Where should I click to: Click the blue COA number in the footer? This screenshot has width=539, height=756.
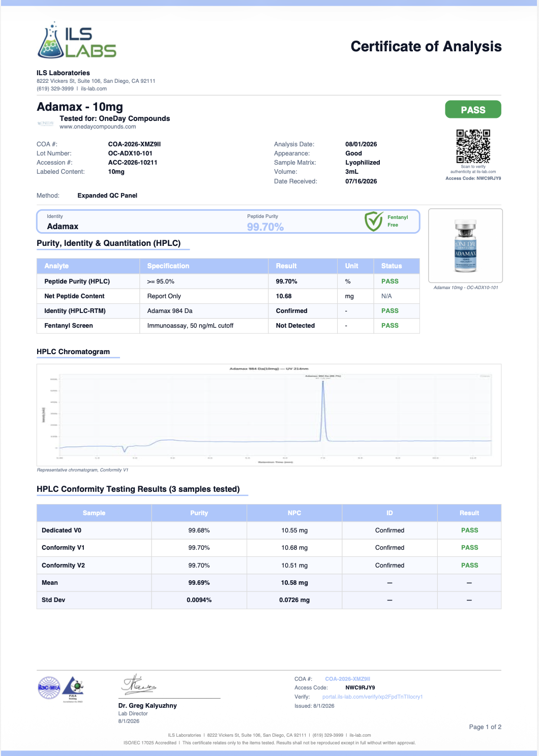click(348, 679)
